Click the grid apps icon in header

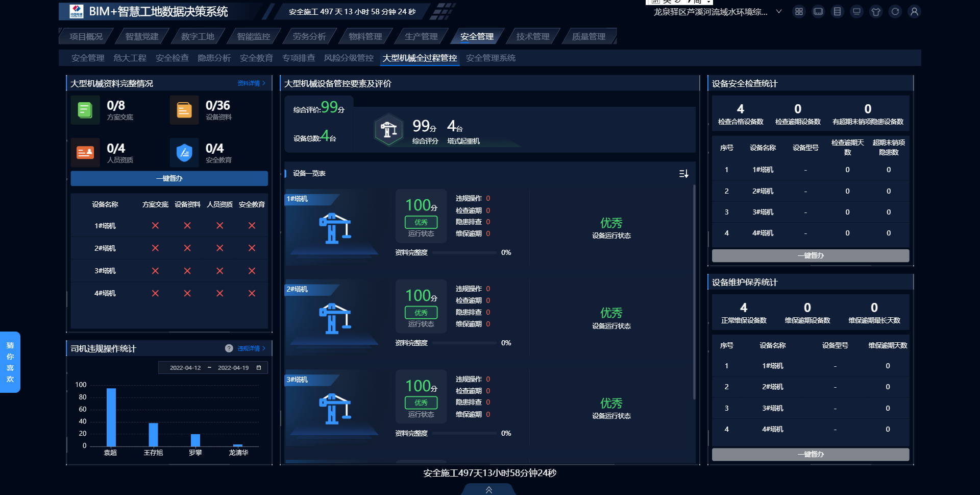tap(799, 12)
